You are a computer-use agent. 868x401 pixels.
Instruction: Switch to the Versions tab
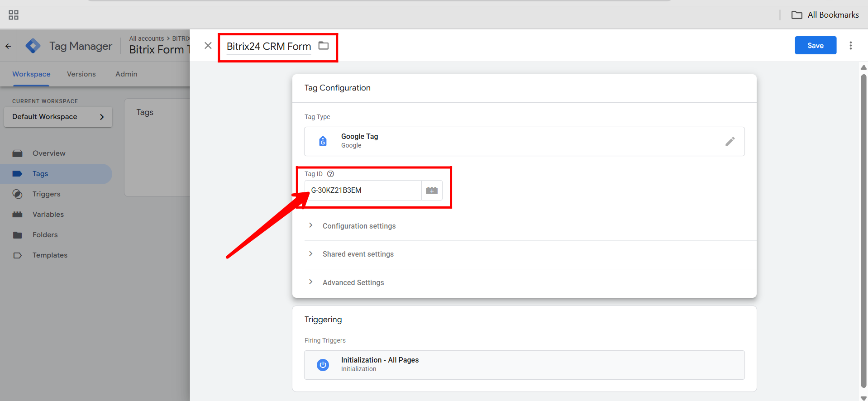click(81, 74)
